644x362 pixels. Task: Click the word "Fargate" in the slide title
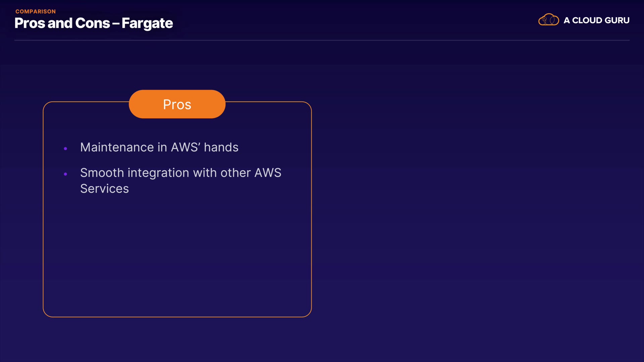(147, 23)
